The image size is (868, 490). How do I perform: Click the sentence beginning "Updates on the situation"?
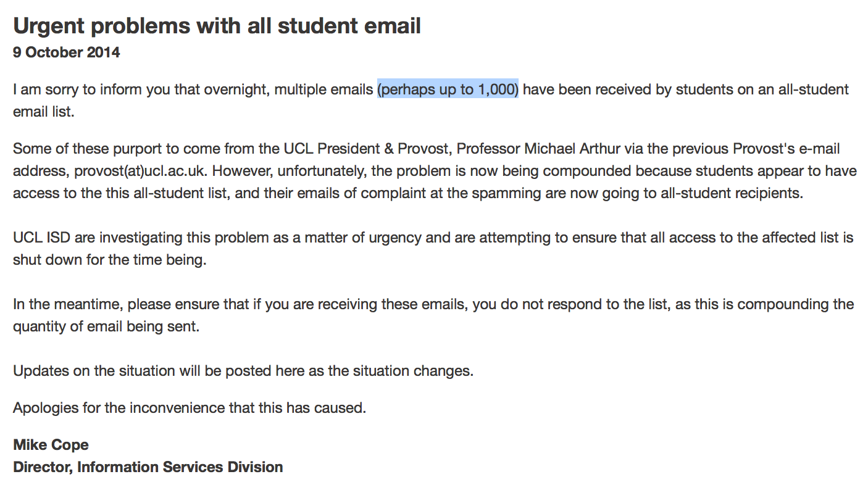pyautogui.click(x=243, y=372)
